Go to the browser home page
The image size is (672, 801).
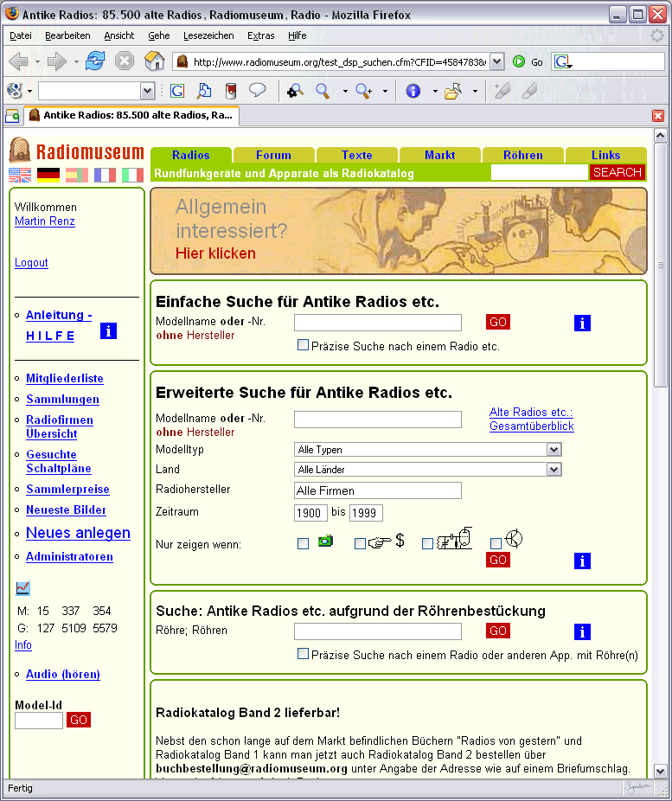coord(154,61)
